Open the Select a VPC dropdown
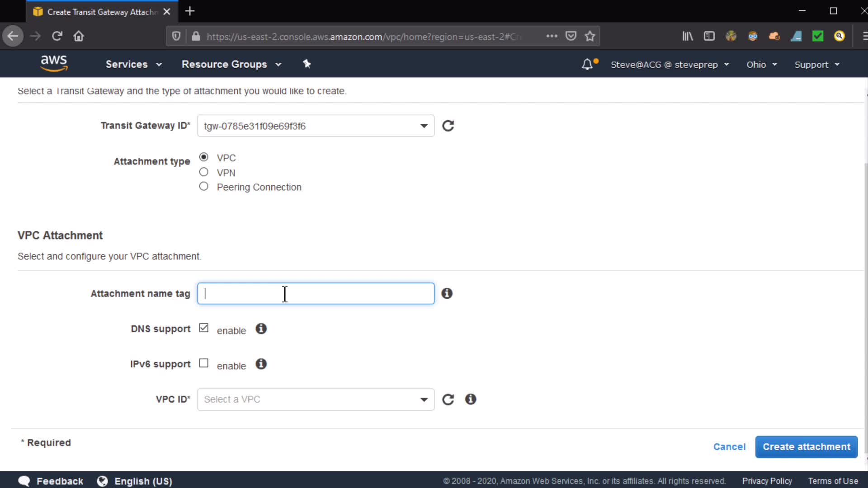 pos(316,399)
